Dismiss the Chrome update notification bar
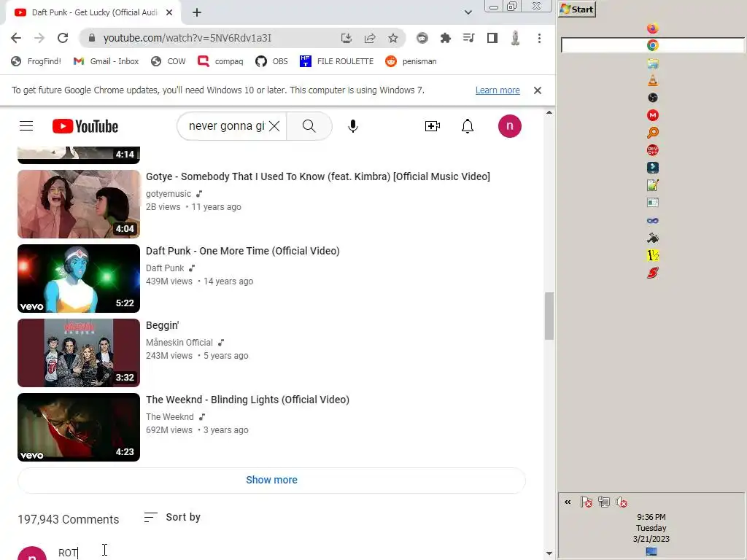 point(538,90)
